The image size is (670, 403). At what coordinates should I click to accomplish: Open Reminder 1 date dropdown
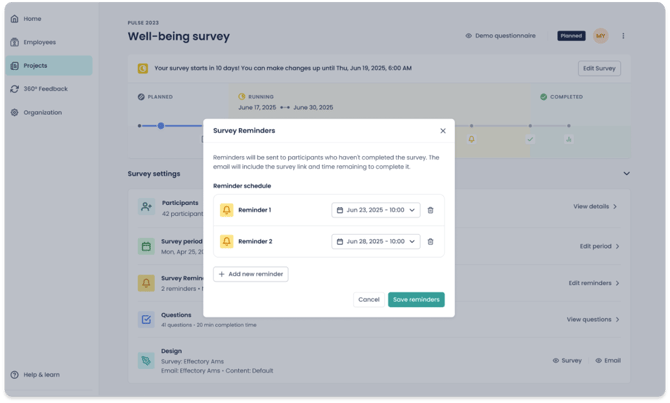(x=376, y=210)
